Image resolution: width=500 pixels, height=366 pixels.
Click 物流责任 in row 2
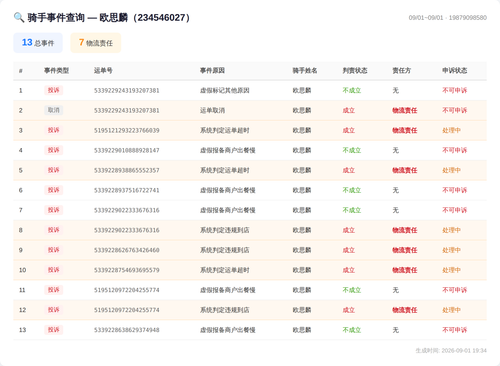[x=405, y=110]
